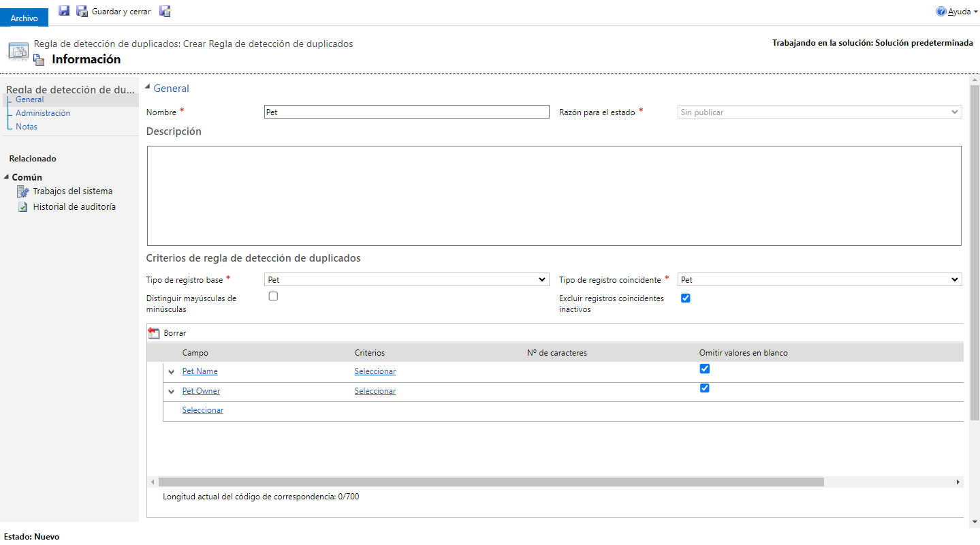Click the Trabajando en la solución text
980x545 pixels.
click(872, 43)
